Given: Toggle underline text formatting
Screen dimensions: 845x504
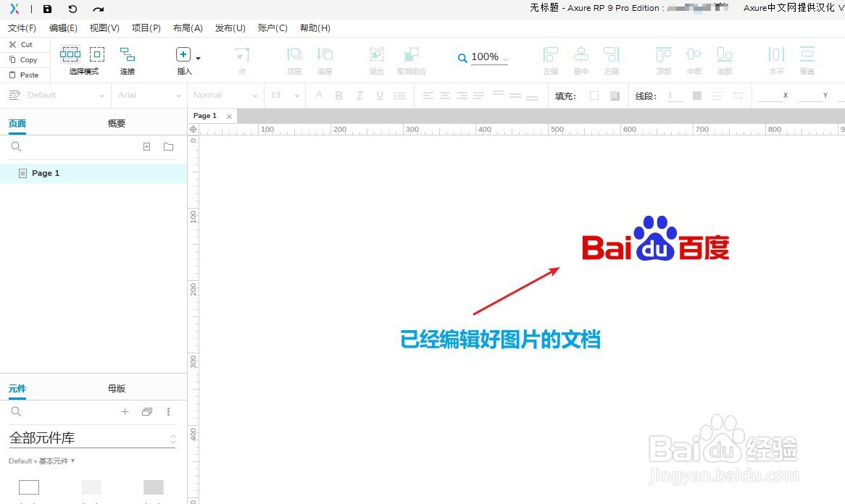Looking at the screenshot, I should point(380,96).
